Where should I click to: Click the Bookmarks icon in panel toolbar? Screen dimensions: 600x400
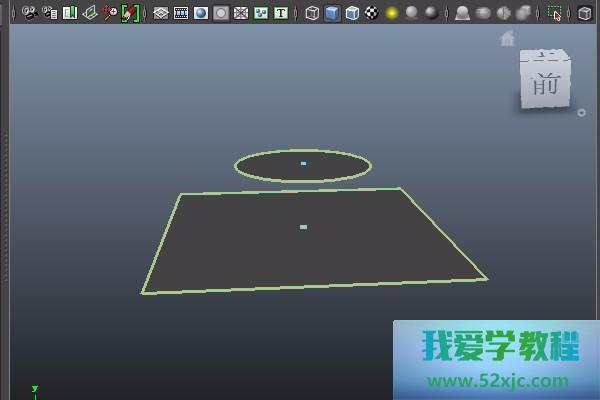[x=69, y=13]
